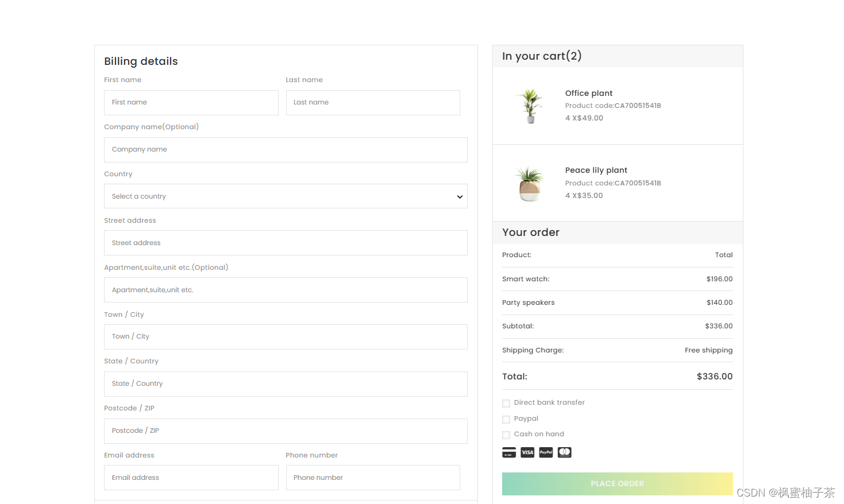Click the PLACE ORDER button
Image resolution: width=844 pixels, height=504 pixels.
[618, 484]
